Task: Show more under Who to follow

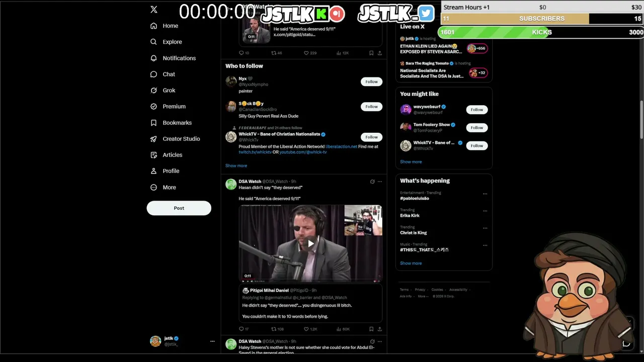Action: coord(236,166)
